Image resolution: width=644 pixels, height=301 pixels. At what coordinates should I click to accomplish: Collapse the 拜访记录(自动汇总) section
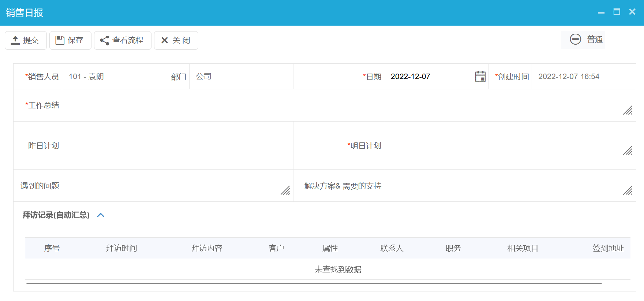point(101,215)
